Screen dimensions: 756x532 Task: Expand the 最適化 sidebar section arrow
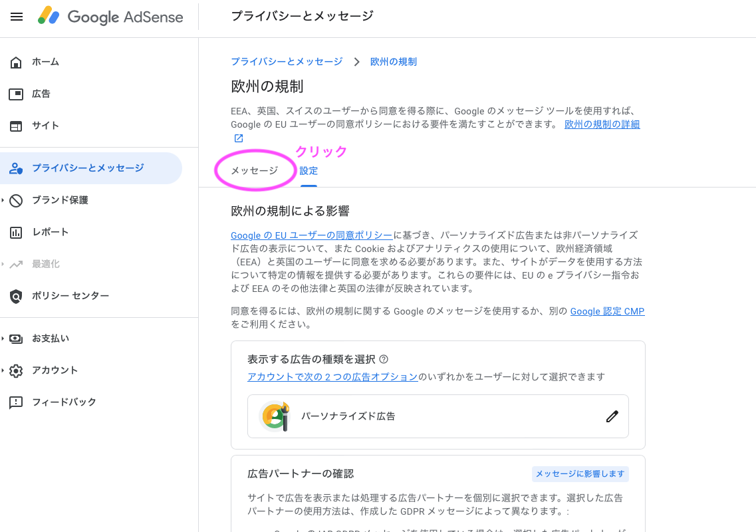pyautogui.click(x=3, y=264)
